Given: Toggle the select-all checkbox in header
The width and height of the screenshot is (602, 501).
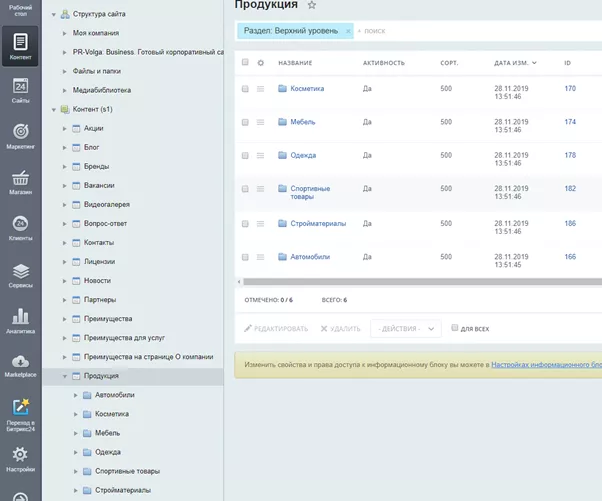Looking at the screenshot, I should pyautogui.click(x=245, y=62).
